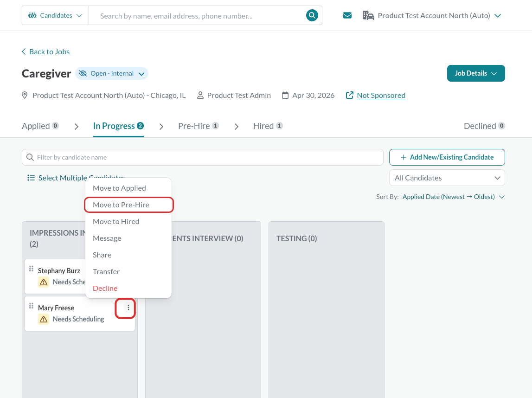Click the drag handle on Stephany Burz card

(x=31, y=269)
